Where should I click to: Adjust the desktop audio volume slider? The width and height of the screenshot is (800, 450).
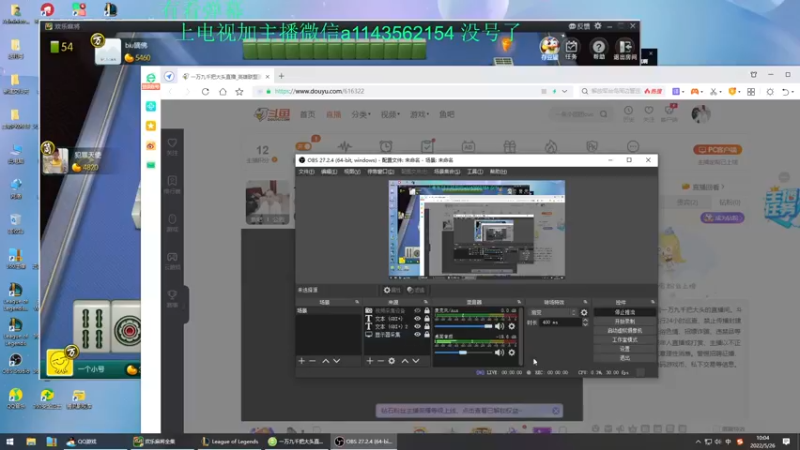pyautogui.click(x=463, y=352)
